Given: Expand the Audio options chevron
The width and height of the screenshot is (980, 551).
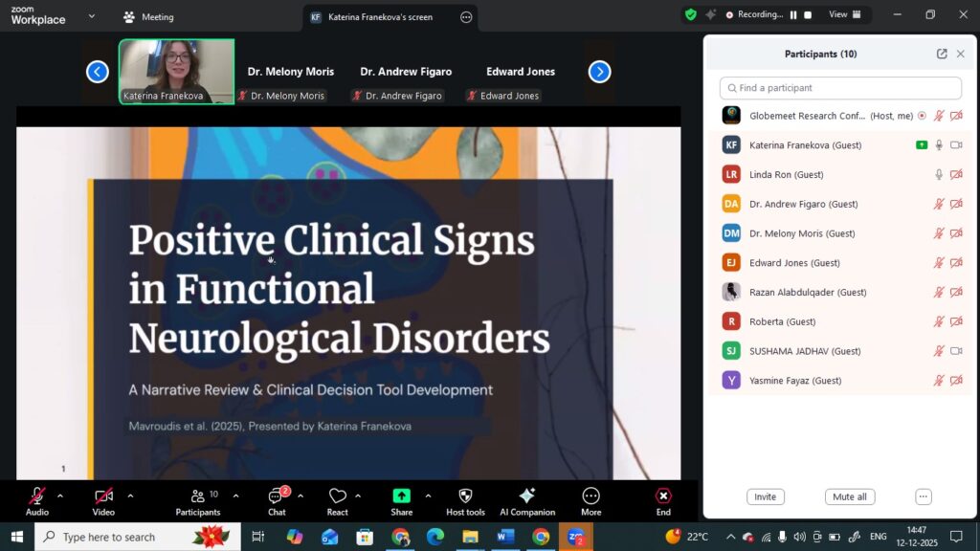Looking at the screenshot, I should pyautogui.click(x=60, y=496).
